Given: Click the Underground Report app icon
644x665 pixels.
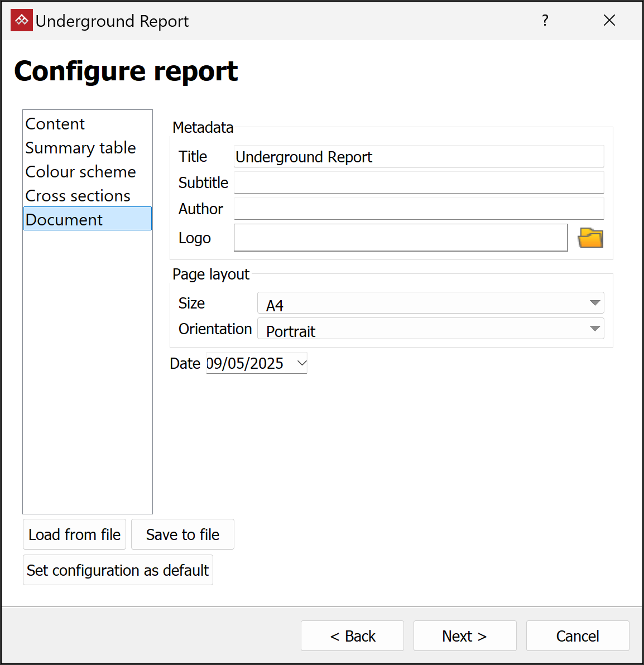Looking at the screenshot, I should pos(22,21).
